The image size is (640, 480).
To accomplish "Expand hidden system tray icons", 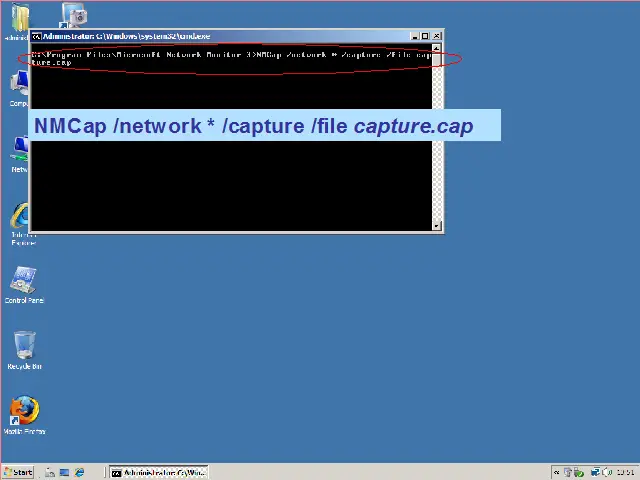I will point(556,473).
